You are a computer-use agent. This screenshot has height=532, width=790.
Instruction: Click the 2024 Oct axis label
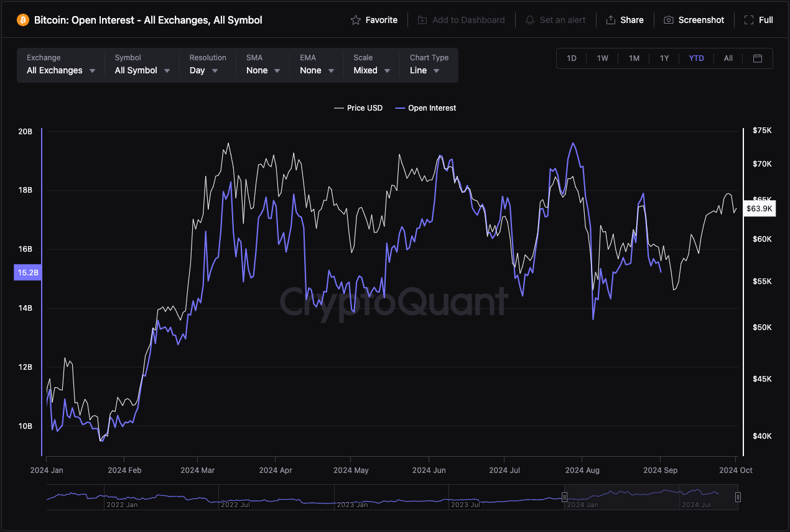pyautogui.click(x=736, y=470)
